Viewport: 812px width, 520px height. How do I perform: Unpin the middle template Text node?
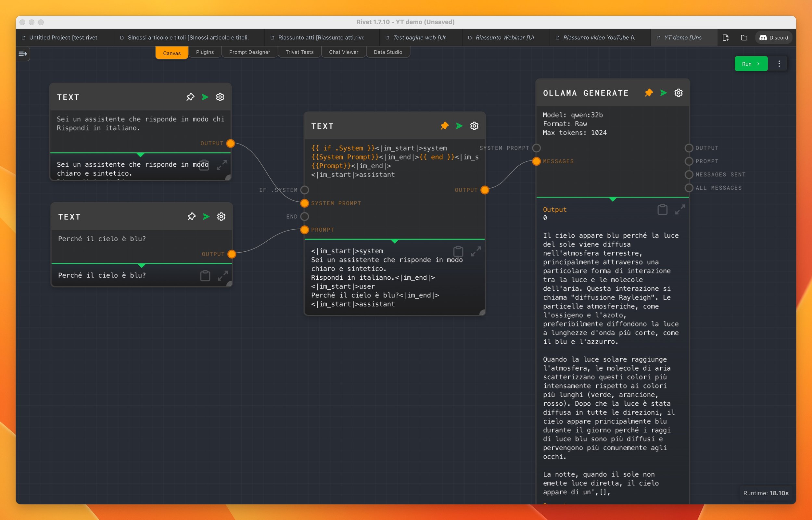coord(445,126)
